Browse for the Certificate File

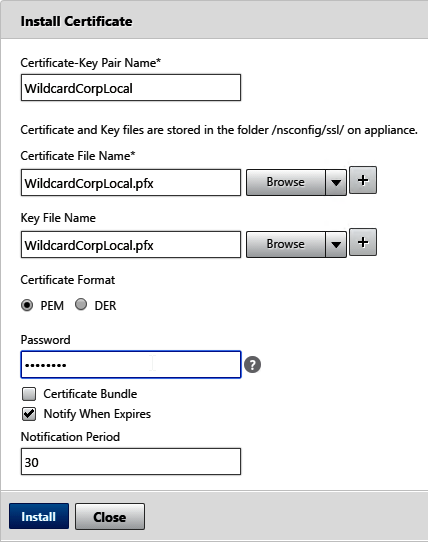point(286,182)
